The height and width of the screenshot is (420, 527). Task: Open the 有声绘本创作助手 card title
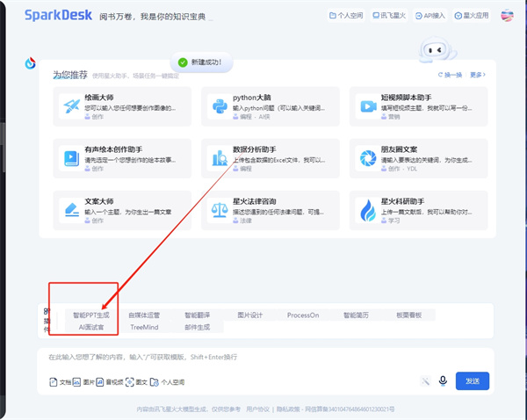113,149
